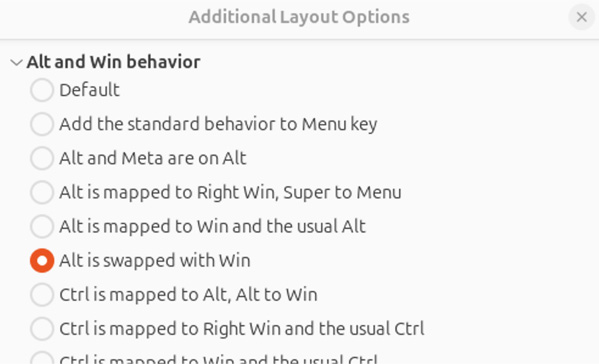Enable radio circle 'Alt is mapped to Win and usual Alt'
Image resolution: width=599 pixels, height=364 pixels.
(42, 226)
